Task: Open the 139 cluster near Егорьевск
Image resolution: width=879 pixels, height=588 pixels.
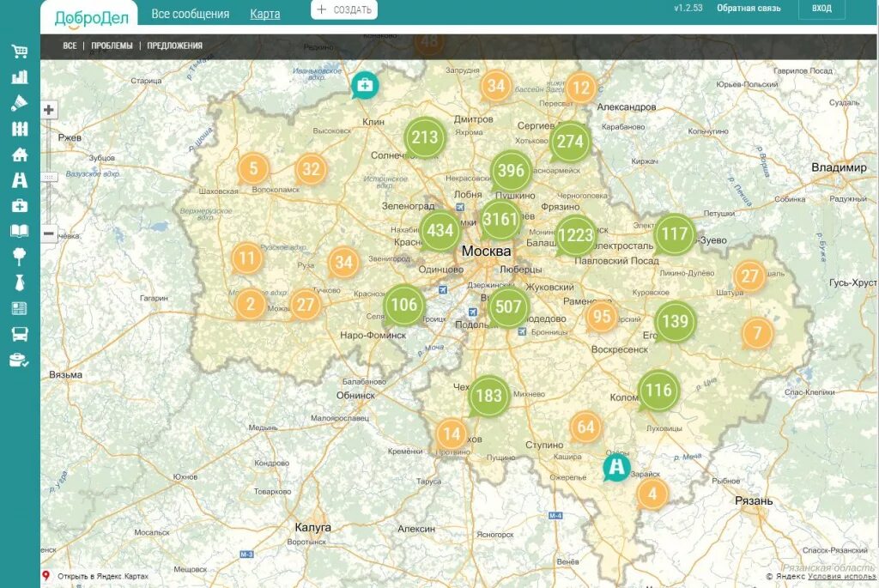Action: [x=675, y=322]
